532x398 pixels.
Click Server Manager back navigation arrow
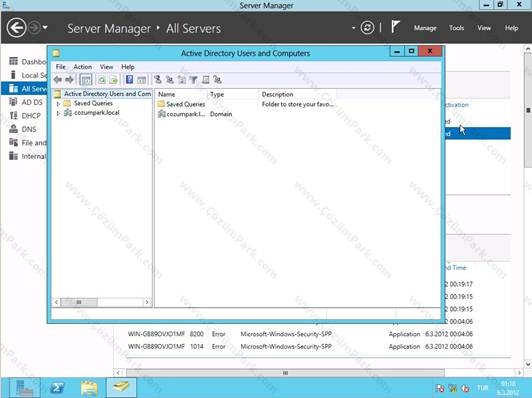(x=16, y=27)
